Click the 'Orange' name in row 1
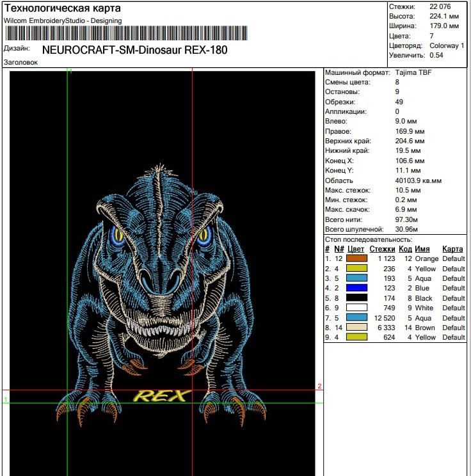Image resolution: width=471 pixels, height=476 pixels. [x=427, y=258]
